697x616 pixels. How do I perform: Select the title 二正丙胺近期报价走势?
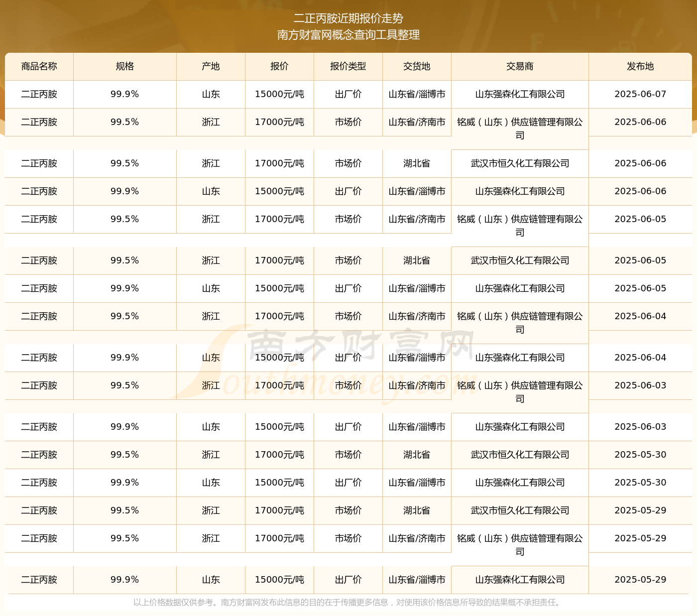[348, 18]
